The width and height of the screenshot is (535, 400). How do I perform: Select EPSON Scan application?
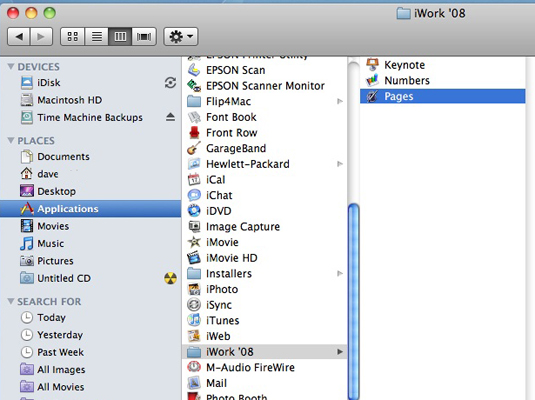click(265, 70)
